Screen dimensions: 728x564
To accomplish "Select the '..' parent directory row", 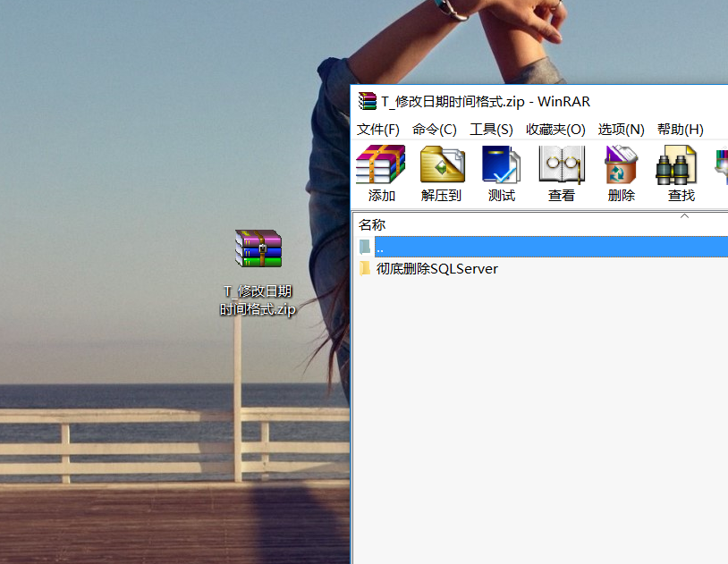I will 551,247.
